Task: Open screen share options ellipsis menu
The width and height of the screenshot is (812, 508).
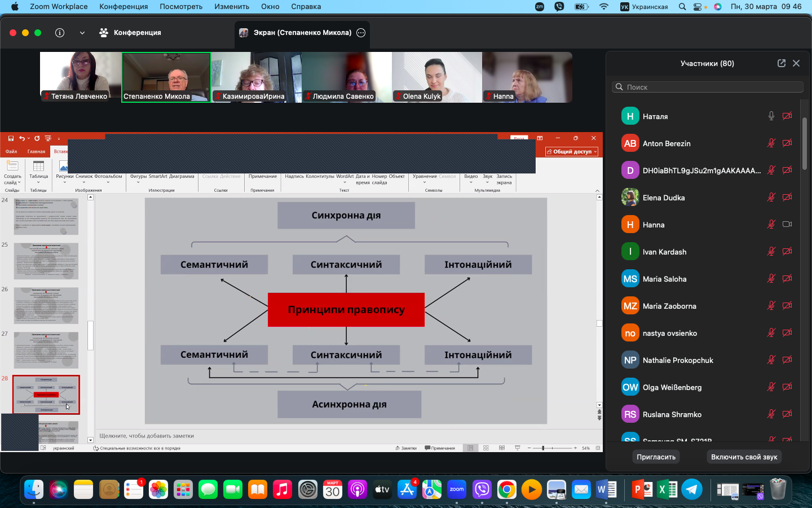Action: click(361, 33)
